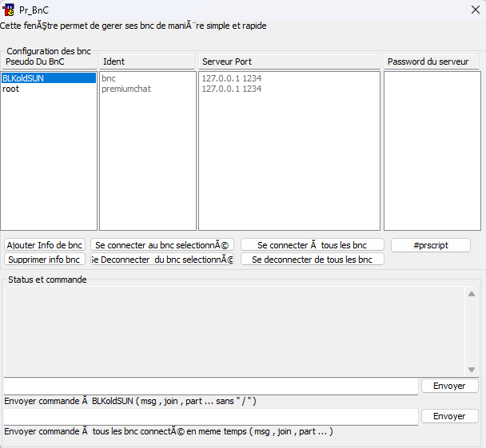This screenshot has height=448, width=486.
Task: Focus the command field for BLKoldSUN
Action: pyautogui.click(x=211, y=387)
